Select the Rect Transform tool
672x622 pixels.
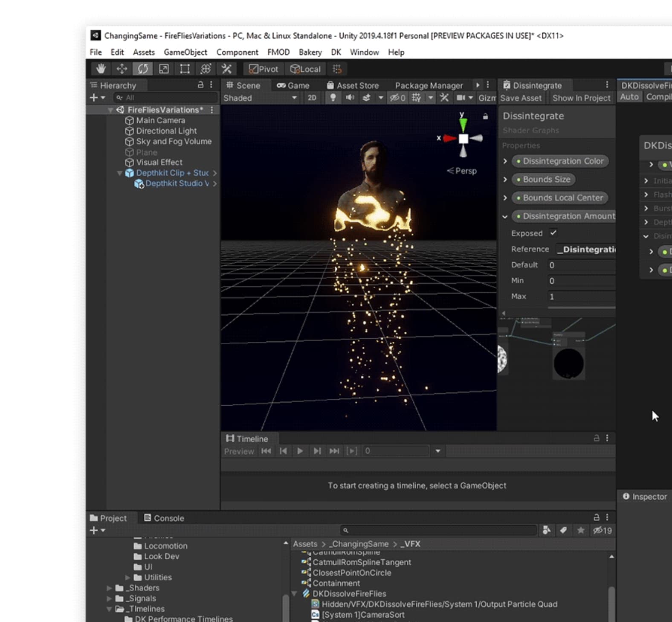click(x=185, y=69)
